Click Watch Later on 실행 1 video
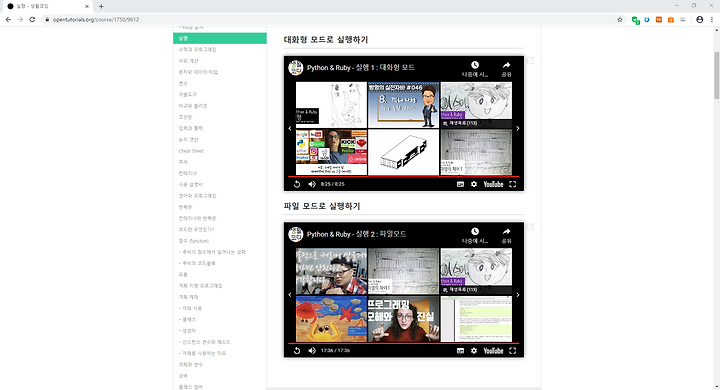This screenshot has width=720, height=390. pyautogui.click(x=475, y=69)
